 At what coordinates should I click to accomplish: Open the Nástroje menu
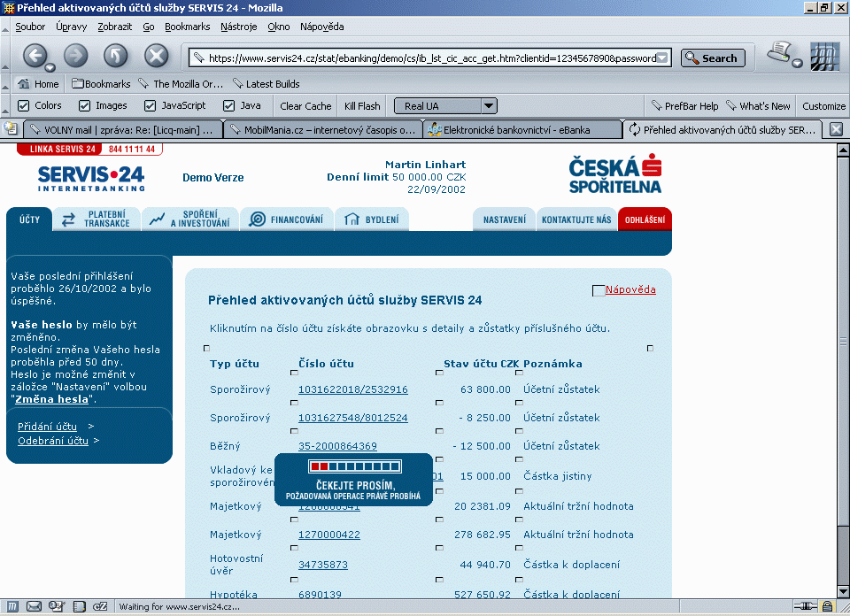238,27
